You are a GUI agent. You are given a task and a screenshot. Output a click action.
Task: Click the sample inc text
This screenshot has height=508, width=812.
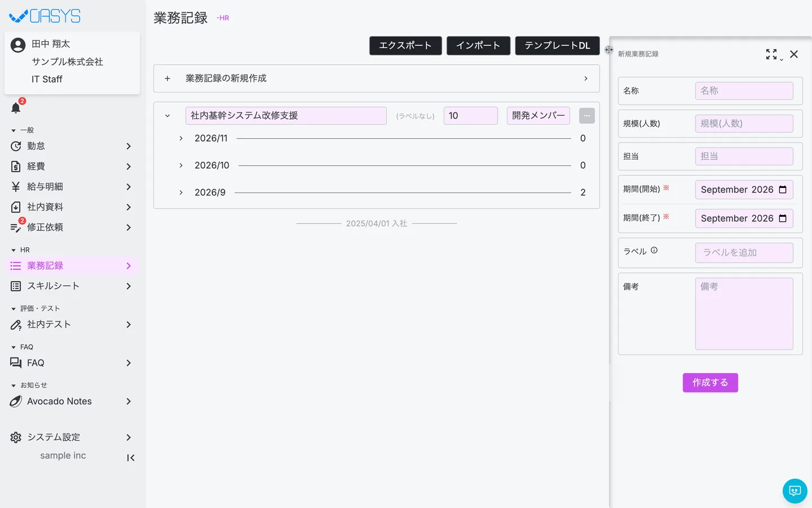pos(63,456)
